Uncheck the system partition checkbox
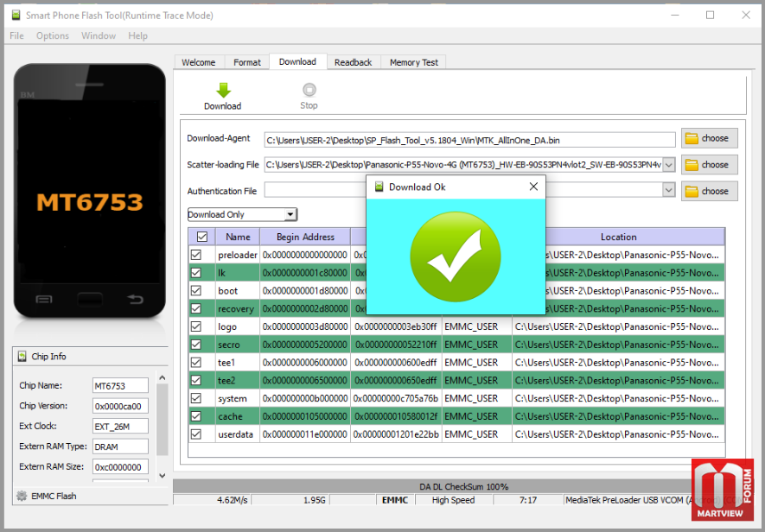Image resolution: width=765 pixels, height=532 pixels. click(x=196, y=398)
